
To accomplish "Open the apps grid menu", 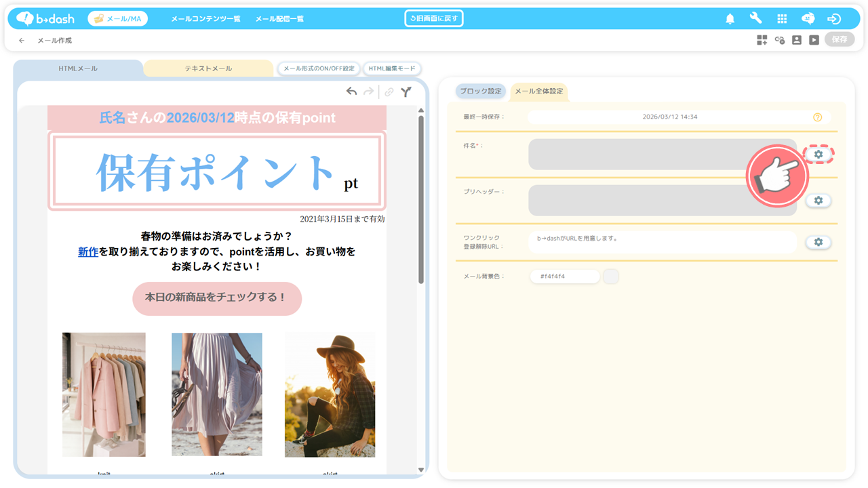I will [x=782, y=19].
